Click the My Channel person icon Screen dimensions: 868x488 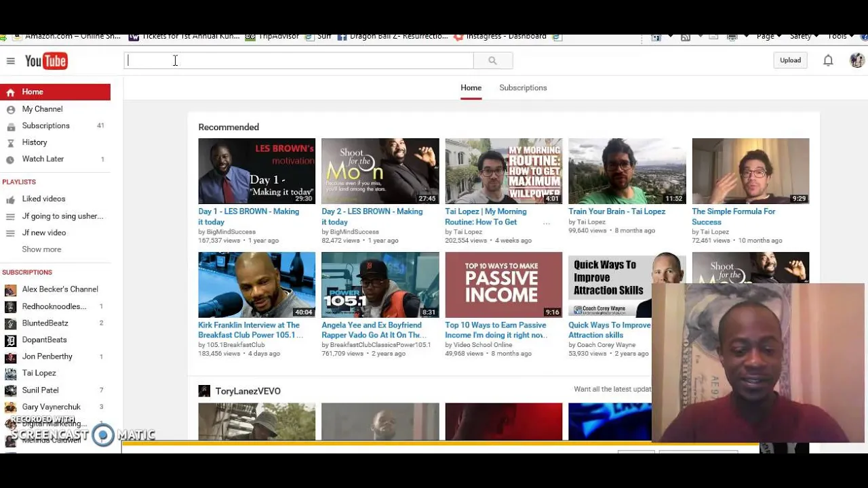[x=10, y=109]
